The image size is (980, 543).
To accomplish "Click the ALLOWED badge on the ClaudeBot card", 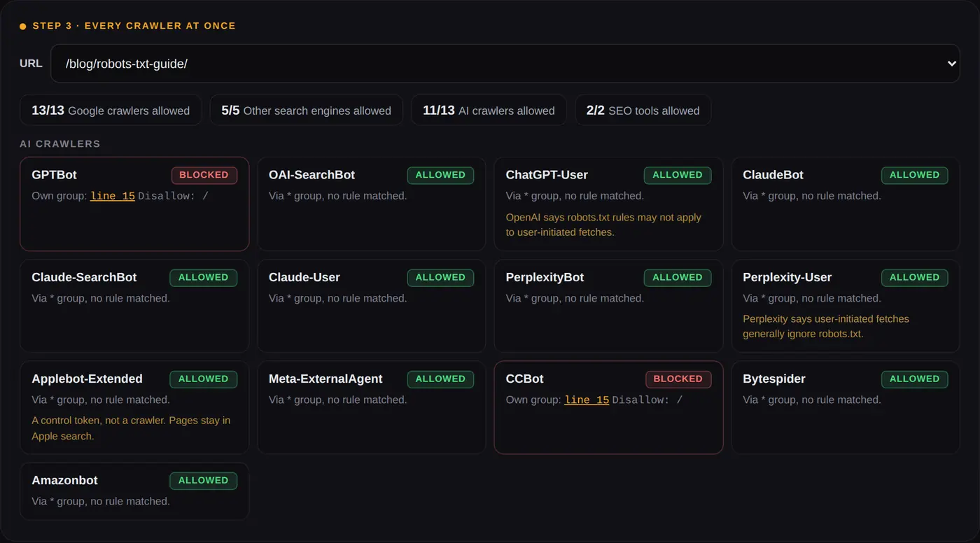I will 914,175.
